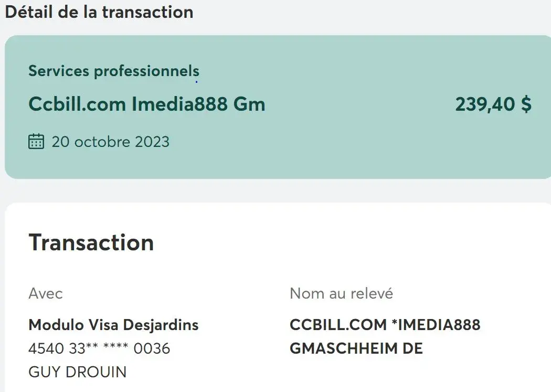Click the word "Imedia888" in the merchant title
Screen dimensions: 551x392
point(179,104)
